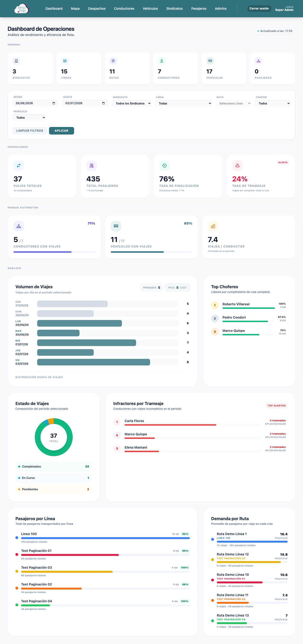Open the Ruta dropdown Selecciona Línea
The width and height of the screenshot is (303, 644).
pyautogui.click(x=233, y=104)
